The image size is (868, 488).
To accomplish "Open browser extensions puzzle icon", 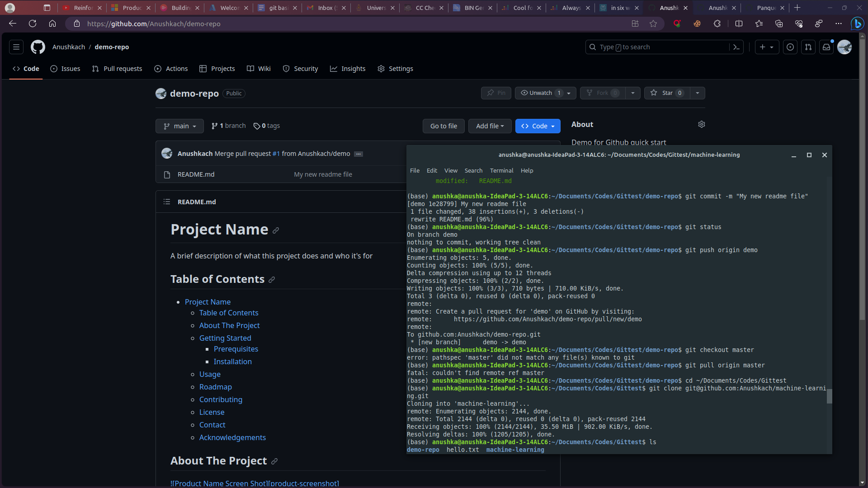I will click(717, 23).
